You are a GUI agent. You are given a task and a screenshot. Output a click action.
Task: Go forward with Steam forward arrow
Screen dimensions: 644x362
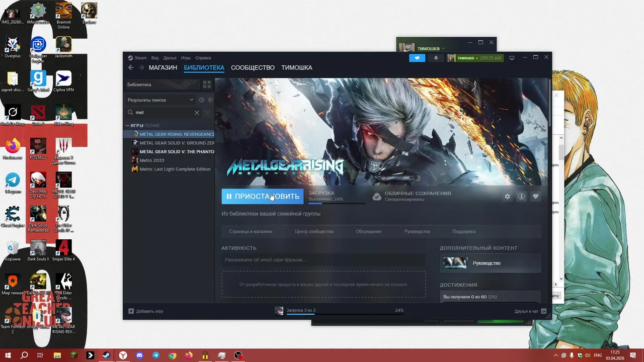pyautogui.click(x=141, y=67)
